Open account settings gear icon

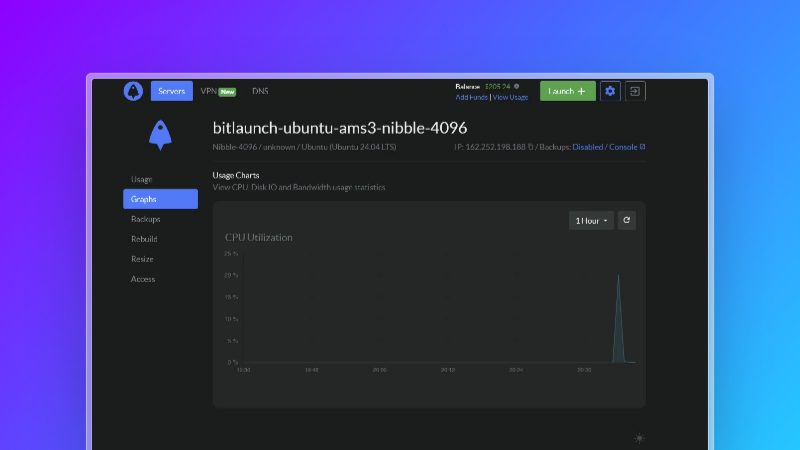point(610,91)
